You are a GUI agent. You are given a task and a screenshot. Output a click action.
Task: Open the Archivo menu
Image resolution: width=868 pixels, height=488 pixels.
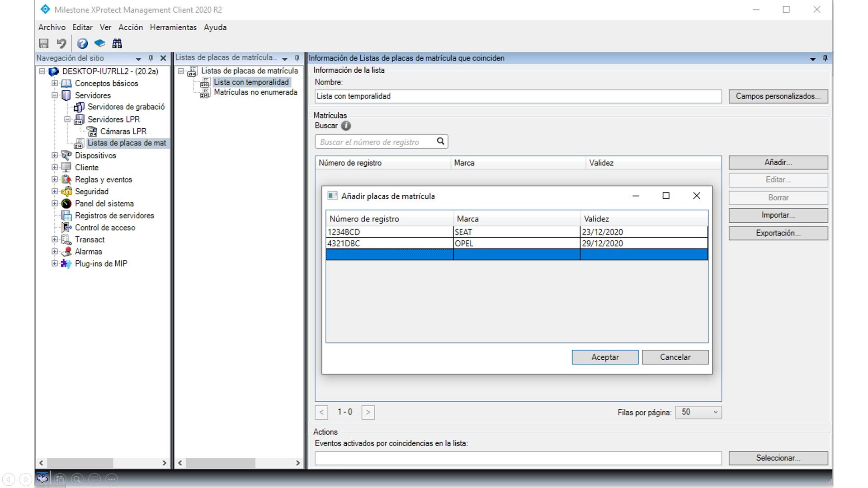tap(52, 28)
